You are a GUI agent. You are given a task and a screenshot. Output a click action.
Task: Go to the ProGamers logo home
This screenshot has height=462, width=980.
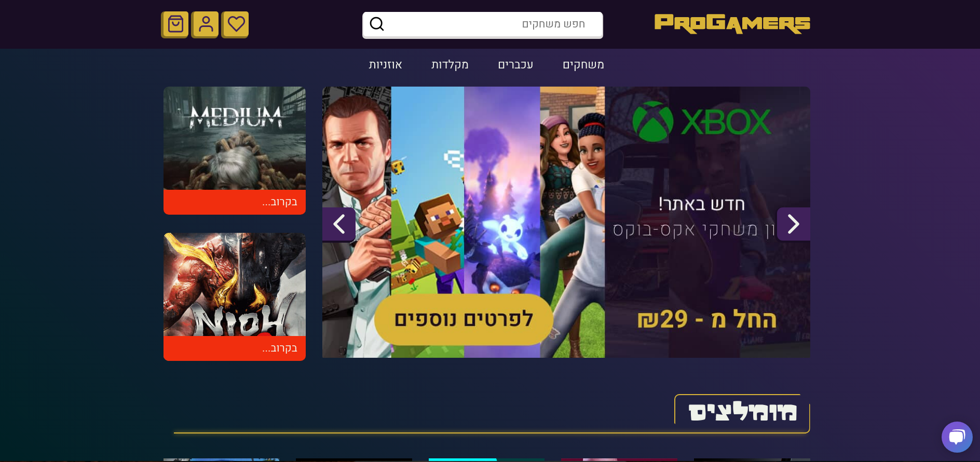732,24
